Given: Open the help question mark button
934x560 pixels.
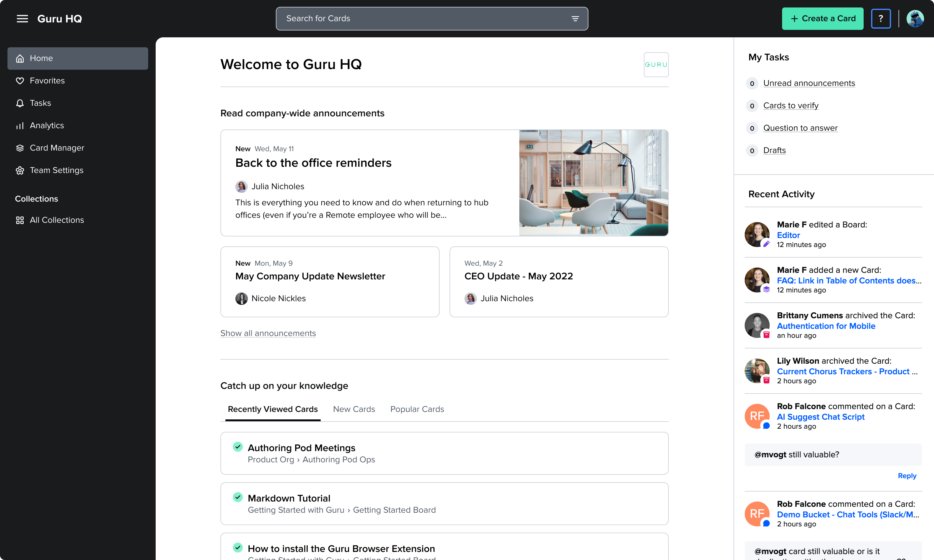Looking at the screenshot, I should [880, 18].
